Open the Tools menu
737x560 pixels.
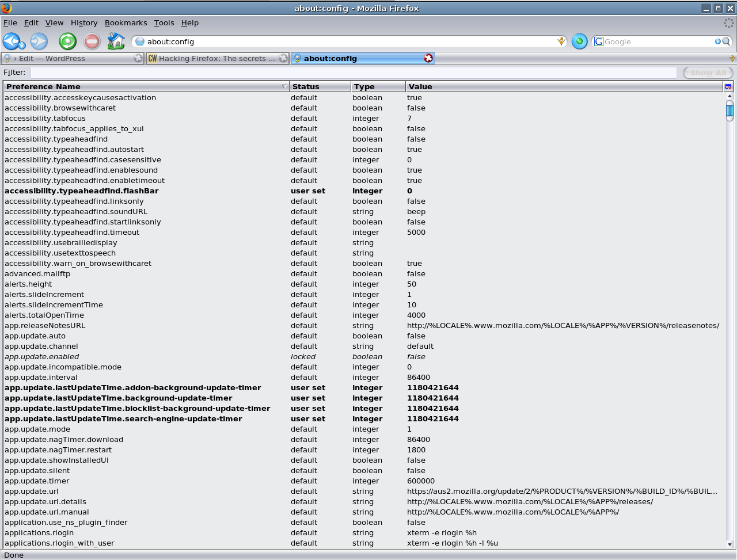[164, 22]
